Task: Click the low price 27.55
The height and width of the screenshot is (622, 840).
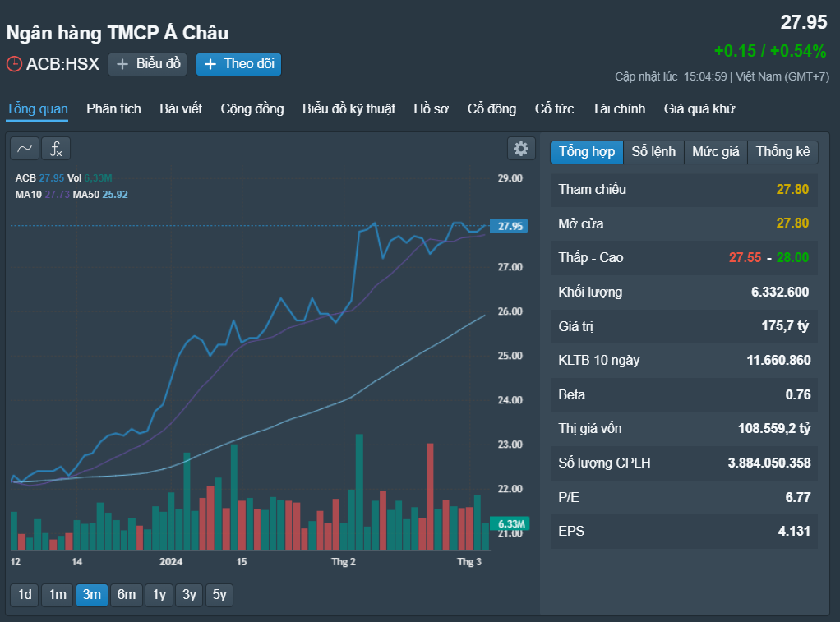Action: click(745, 258)
